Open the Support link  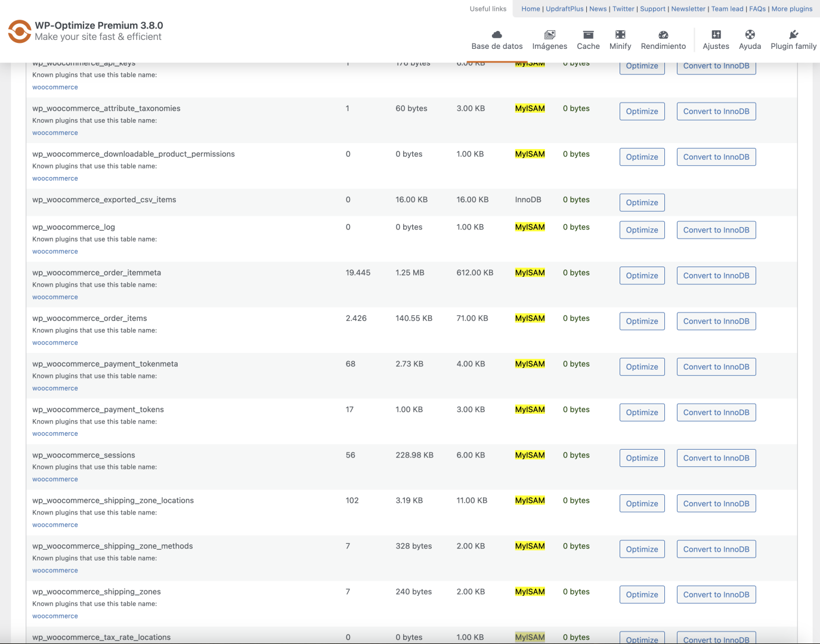pyautogui.click(x=653, y=9)
